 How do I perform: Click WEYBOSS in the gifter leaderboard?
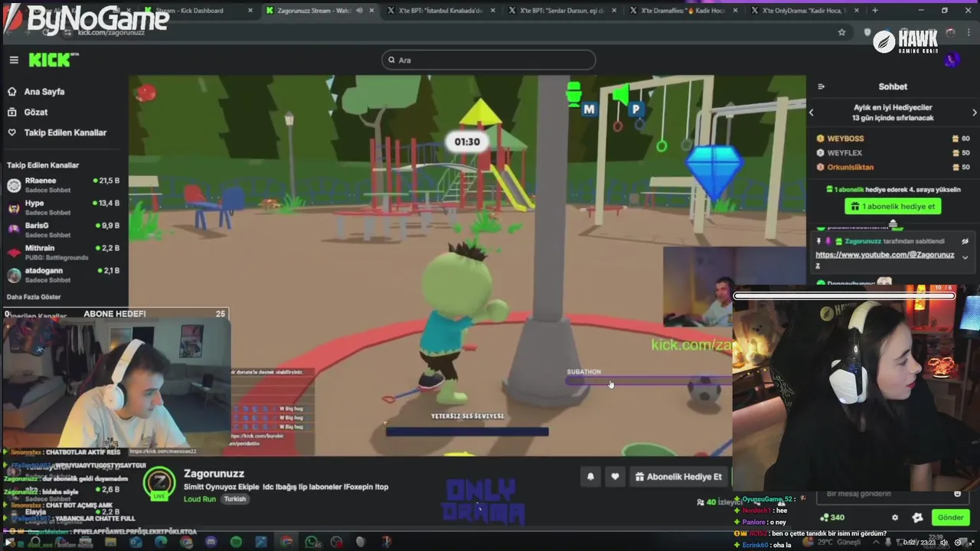(x=845, y=139)
